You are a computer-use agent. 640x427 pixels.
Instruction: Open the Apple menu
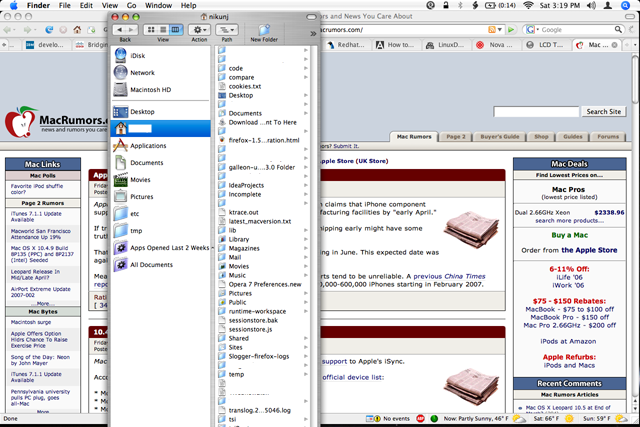(13, 5)
